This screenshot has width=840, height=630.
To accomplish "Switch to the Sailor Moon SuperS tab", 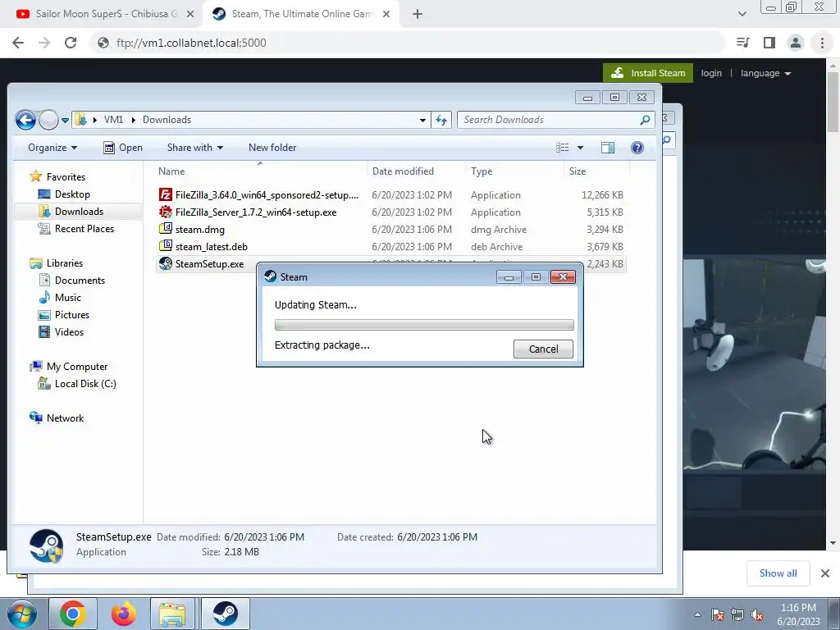I will (x=102, y=14).
